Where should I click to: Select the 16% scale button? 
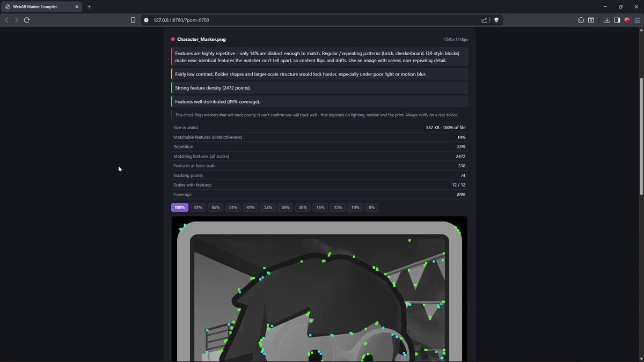[x=320, y=207]
